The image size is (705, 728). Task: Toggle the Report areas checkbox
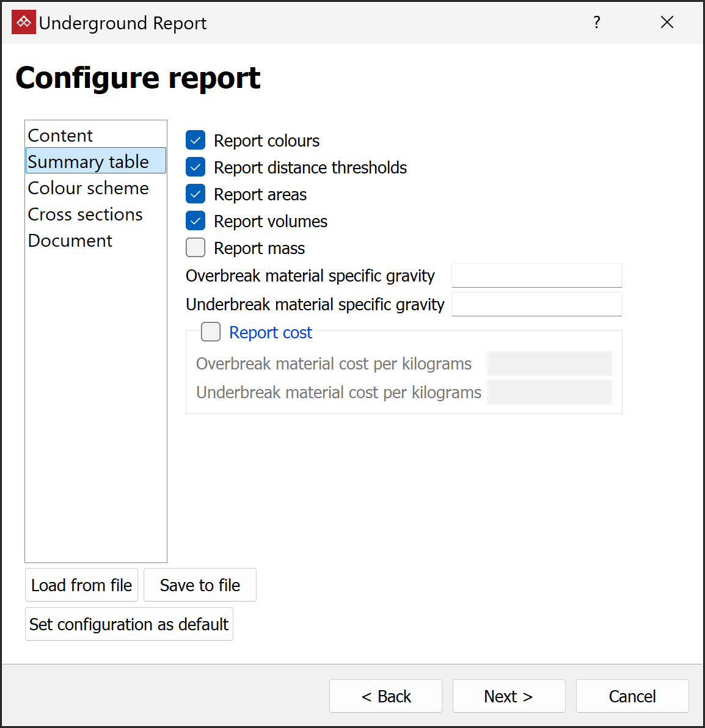(195, 194)
